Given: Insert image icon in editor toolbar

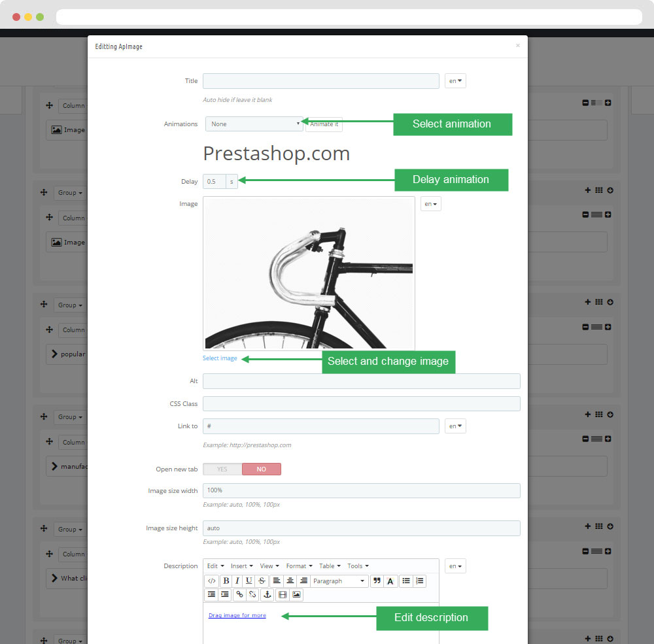Looking at the screenshot, I should [x=296, y=594].
